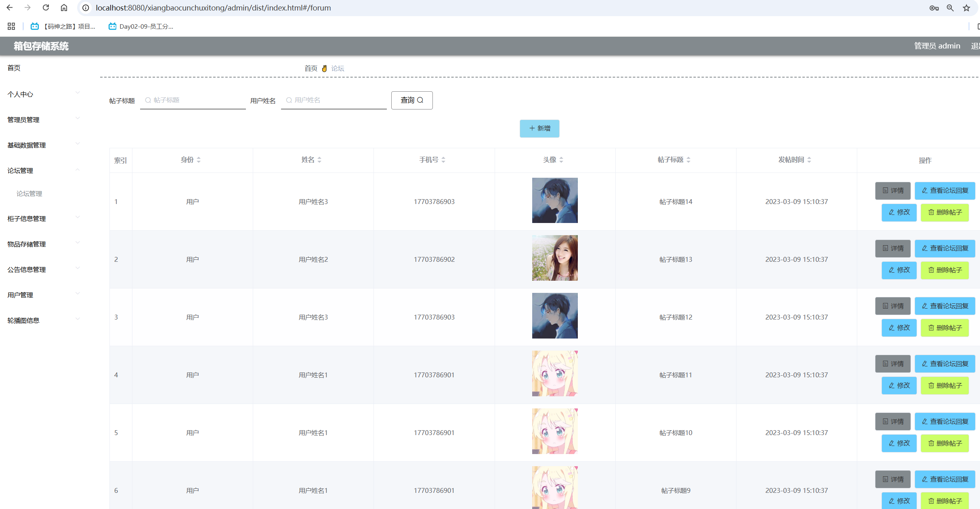Open browser zoom magnifier icon

tap(950, 8)
